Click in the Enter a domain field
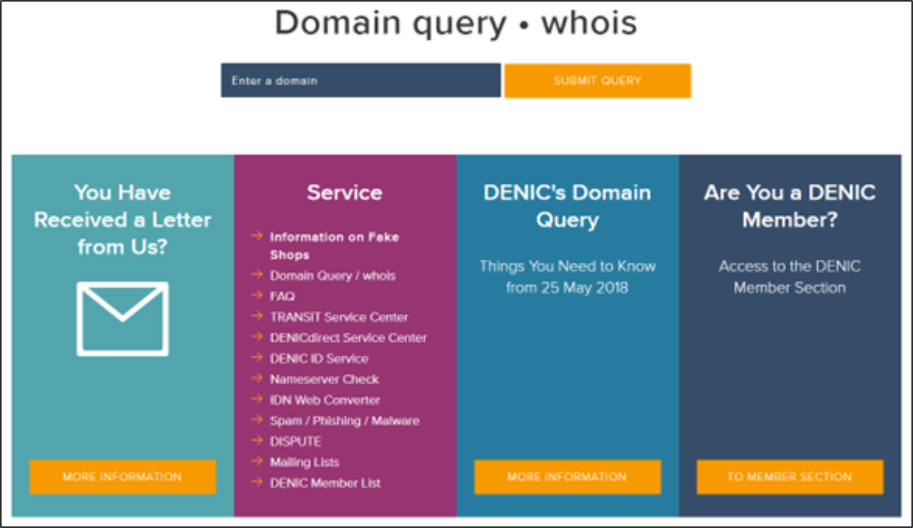This screenshot has height=528, width=913. [x=360, y=81]
